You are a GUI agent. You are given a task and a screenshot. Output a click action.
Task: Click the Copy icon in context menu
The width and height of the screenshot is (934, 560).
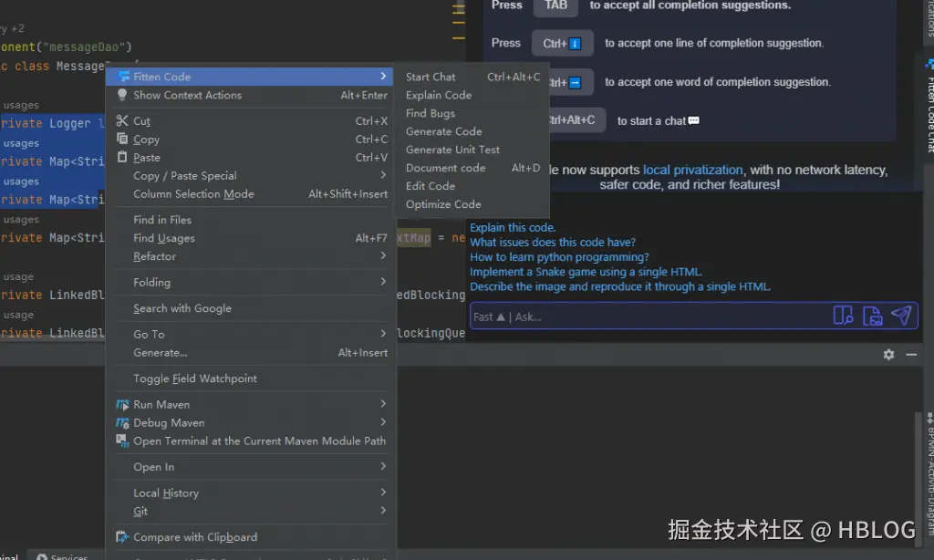pos(122,139)
